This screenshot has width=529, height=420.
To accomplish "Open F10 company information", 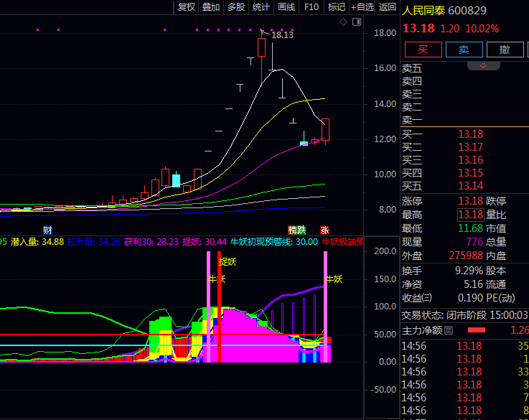I will [x=312, y=7].
